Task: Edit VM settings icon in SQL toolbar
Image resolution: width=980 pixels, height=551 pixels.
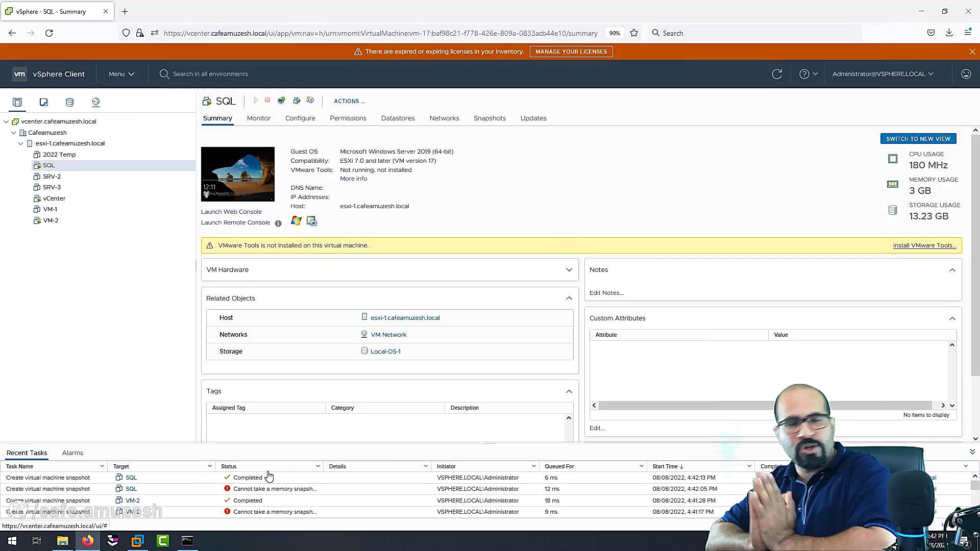Action: pos(297,101)
